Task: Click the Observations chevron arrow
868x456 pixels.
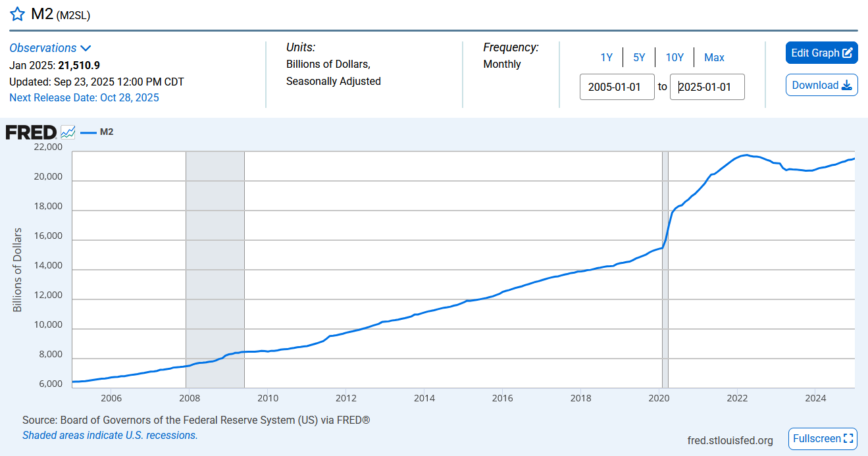Action: (x=86, y=48)
